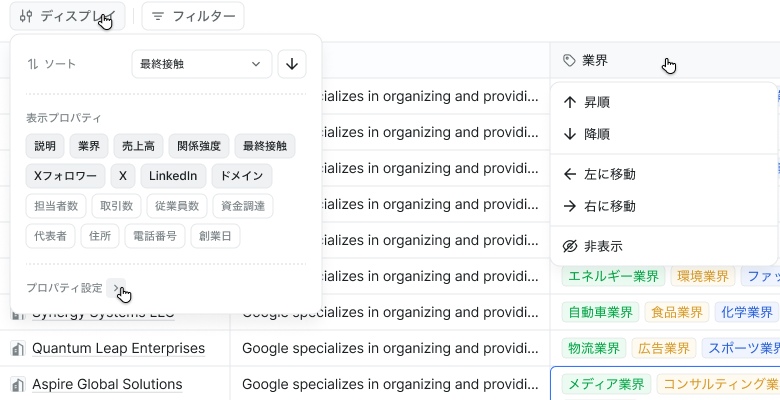The height and width of the screenshot is (400, 780).
Task: Enable the 代表者 property chip
Action: point(50,236)
